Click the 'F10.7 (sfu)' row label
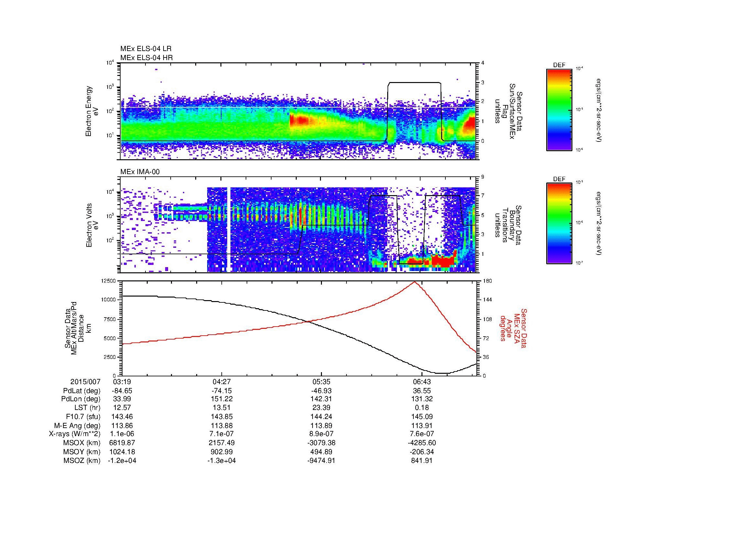Image resolution: width=756 pixels, height=534 pixels. [x=83, y=417]
